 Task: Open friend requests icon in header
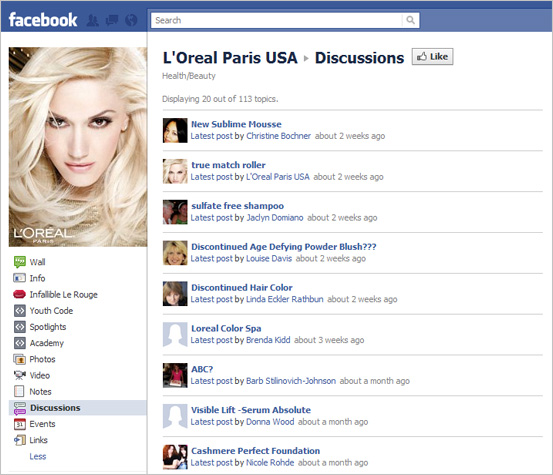pos(93,20)
